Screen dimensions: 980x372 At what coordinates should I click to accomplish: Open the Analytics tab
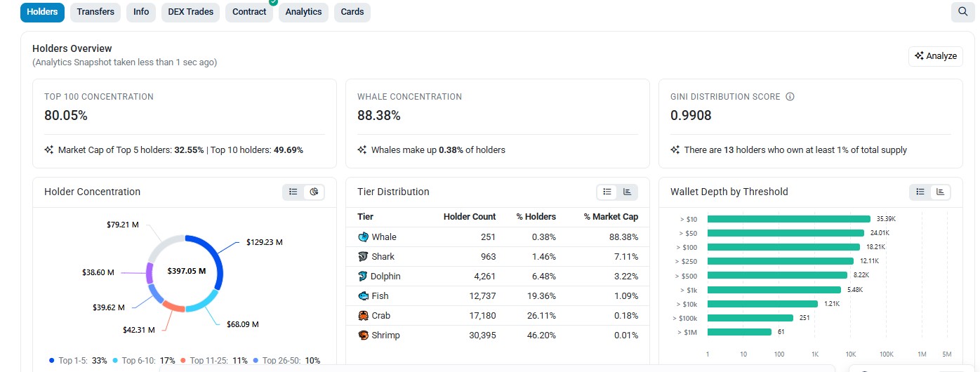pos(303,12)
